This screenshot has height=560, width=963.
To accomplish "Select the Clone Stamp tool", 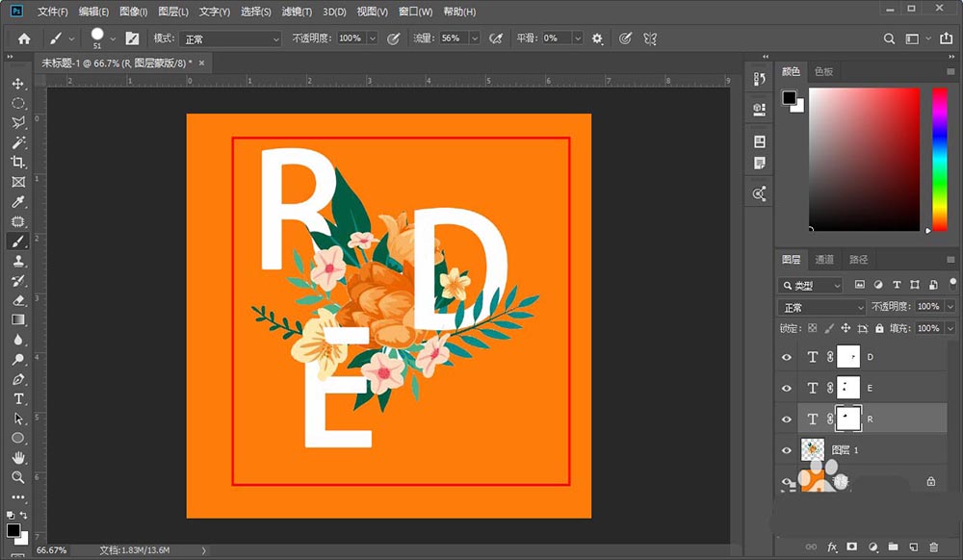I will coord(17,261).
